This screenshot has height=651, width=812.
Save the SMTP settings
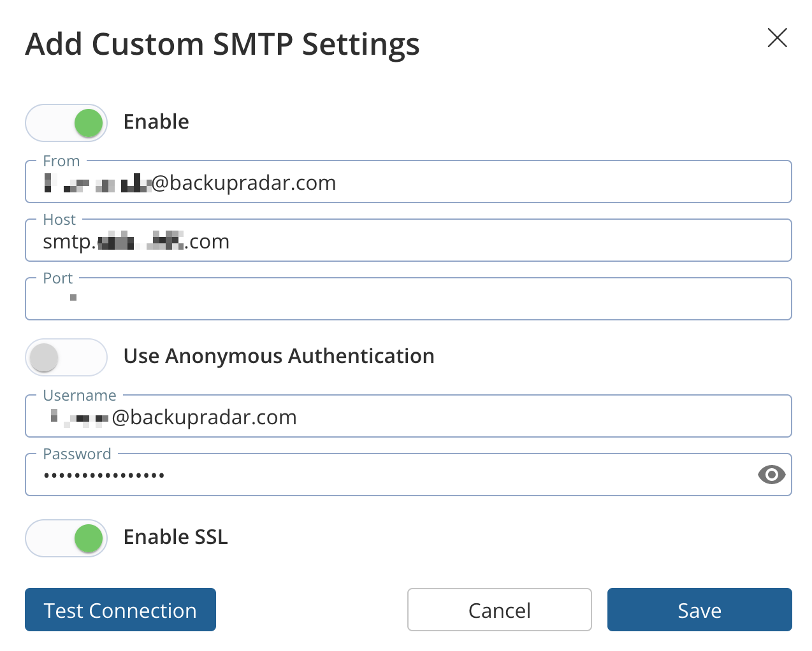[x=700, y=610]
